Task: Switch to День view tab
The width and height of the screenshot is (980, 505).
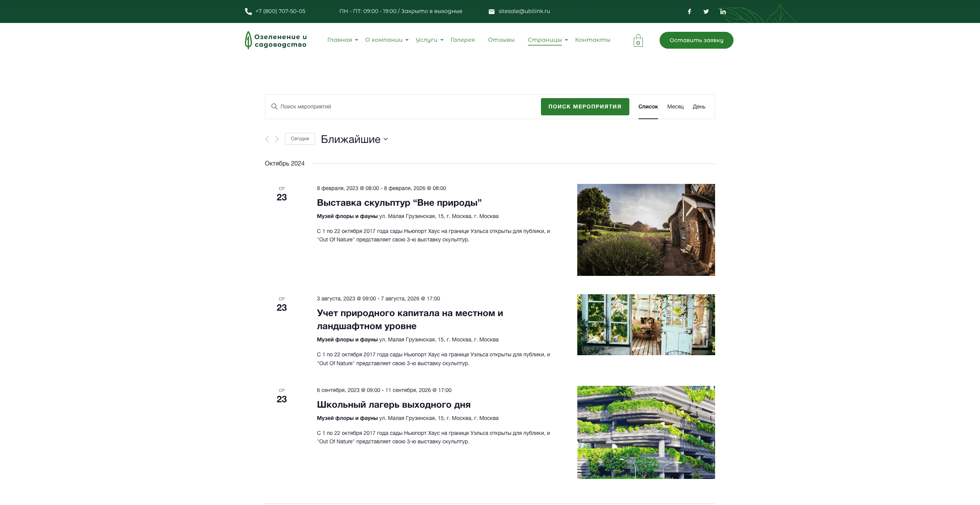Action: (x=699, y=107)
